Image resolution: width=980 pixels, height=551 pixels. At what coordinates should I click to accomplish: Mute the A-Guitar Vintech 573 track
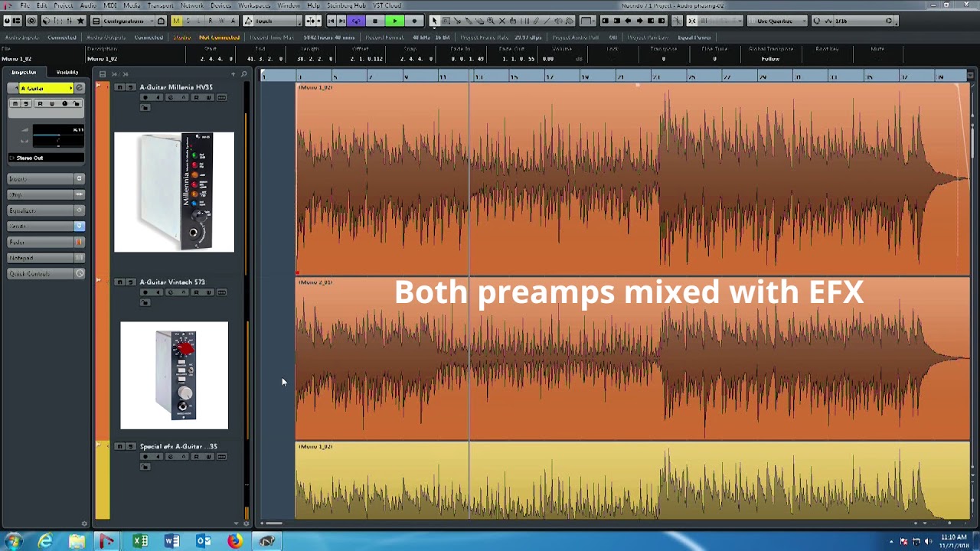pos(119,282)
